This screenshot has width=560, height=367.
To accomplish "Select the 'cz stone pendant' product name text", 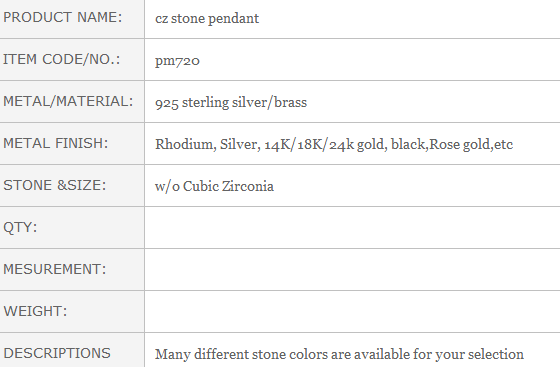I will tap(207, 18).
